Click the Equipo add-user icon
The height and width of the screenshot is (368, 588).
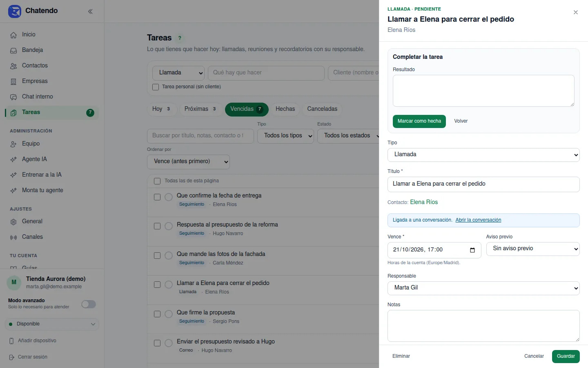point(13,144)
